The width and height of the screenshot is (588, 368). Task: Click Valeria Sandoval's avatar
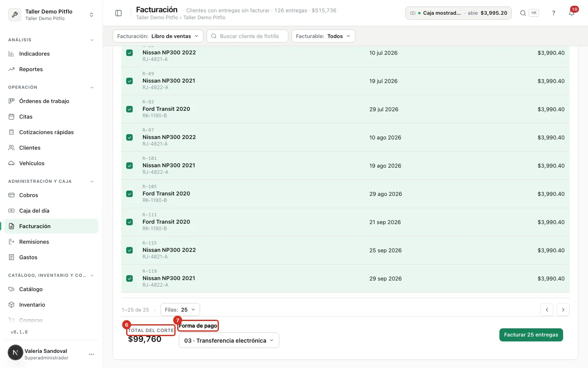(16, 352)
